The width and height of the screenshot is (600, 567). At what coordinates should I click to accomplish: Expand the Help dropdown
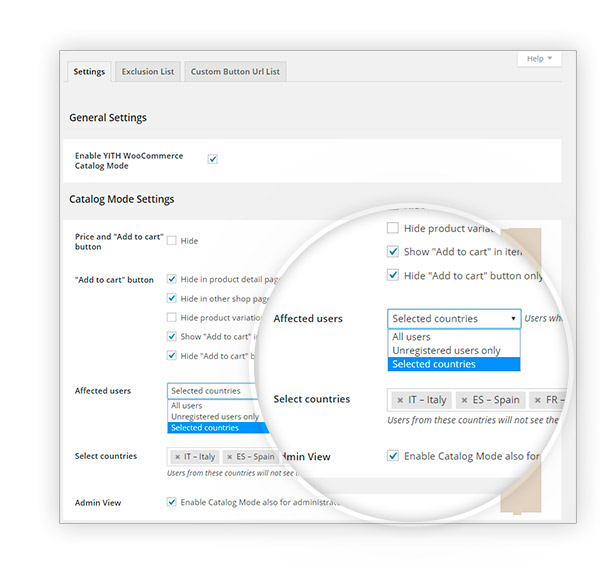pyautogui.click(x=539, y=59)
